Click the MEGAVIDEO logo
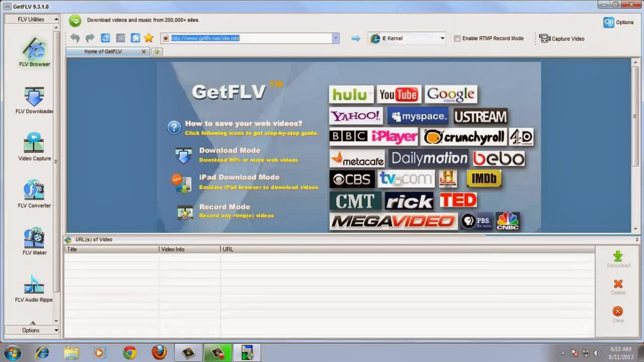 click(x=393, y=221)
